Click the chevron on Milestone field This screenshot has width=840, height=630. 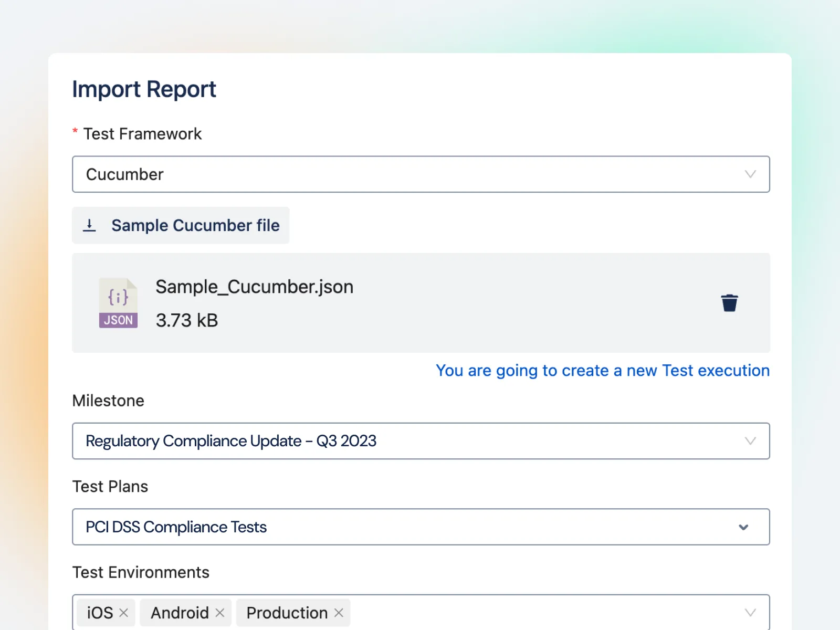[x=751, y=441]
